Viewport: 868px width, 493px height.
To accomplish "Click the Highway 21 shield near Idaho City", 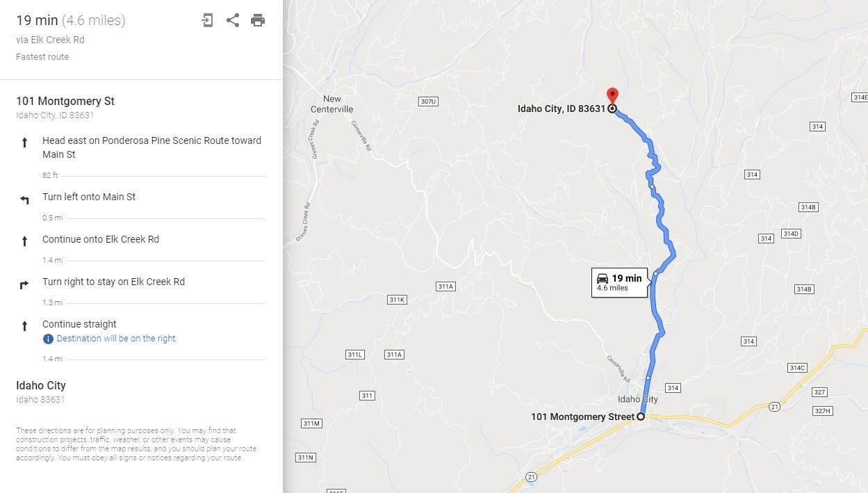I will 774,406.
